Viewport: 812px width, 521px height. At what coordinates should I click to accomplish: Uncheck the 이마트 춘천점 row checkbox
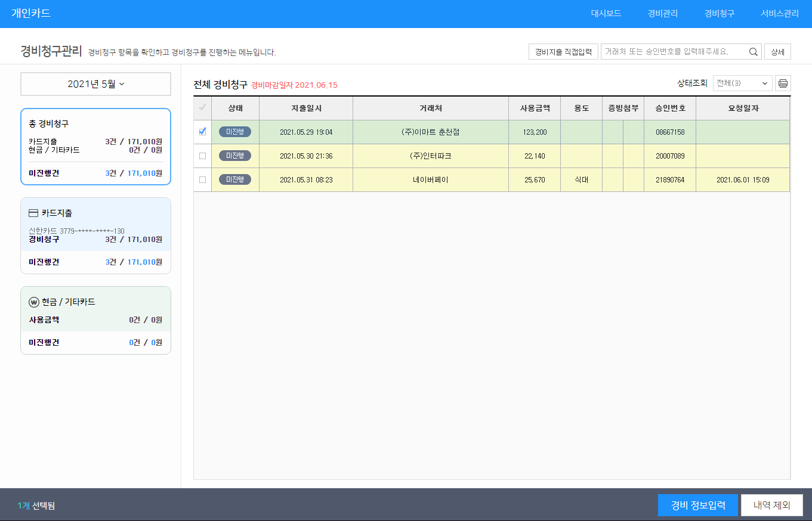tap(202, 132)
